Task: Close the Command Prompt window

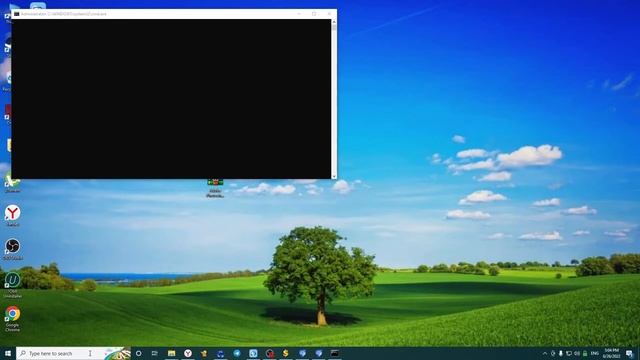Action: [x=329, y=14]
